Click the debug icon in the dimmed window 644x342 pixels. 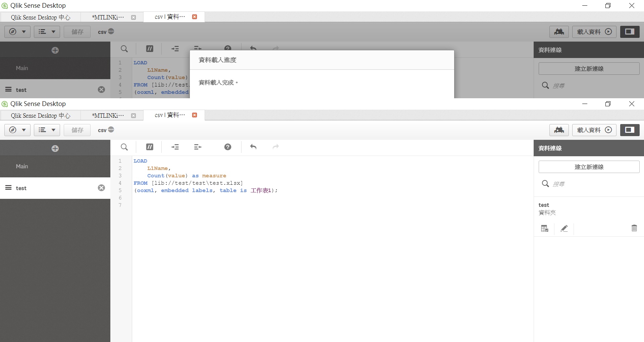559,32
